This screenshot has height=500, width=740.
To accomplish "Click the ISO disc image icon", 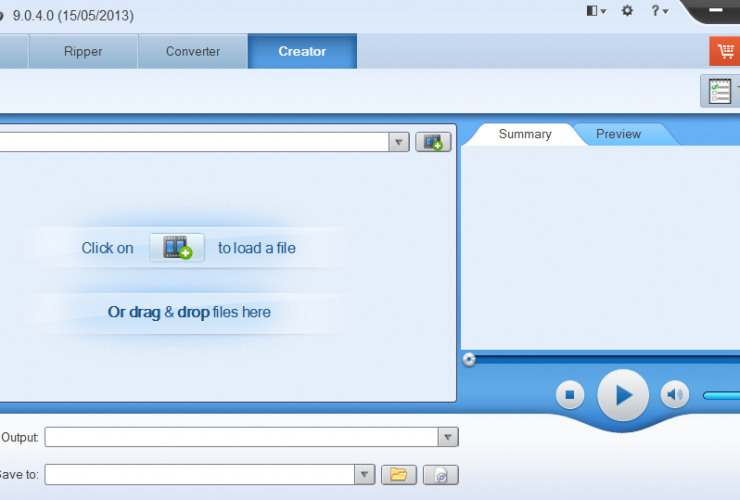I will click(440, 475).
